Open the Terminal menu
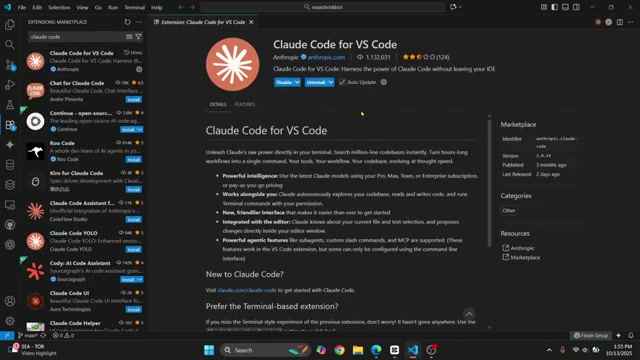640x360 pixels. pyautogui.click(x=135, y=7)
